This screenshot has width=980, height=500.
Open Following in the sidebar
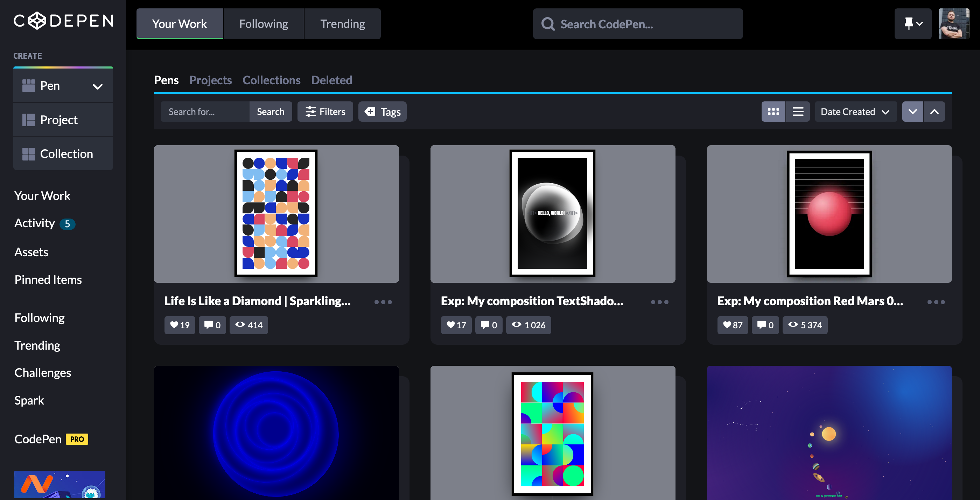pyautogui.click(x=40, y=317)
